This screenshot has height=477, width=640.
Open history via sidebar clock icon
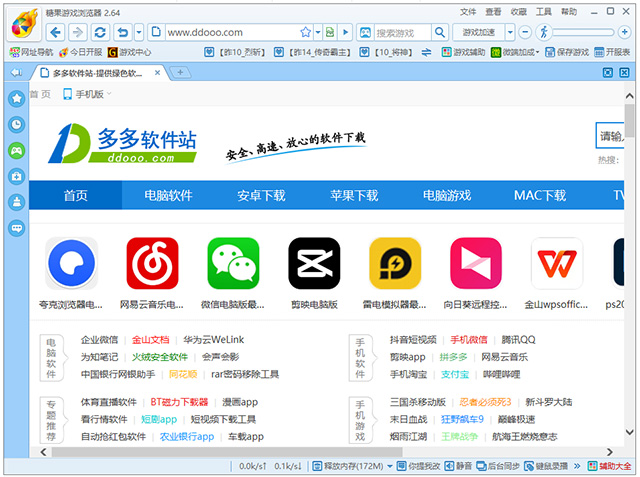pos(17,124)
